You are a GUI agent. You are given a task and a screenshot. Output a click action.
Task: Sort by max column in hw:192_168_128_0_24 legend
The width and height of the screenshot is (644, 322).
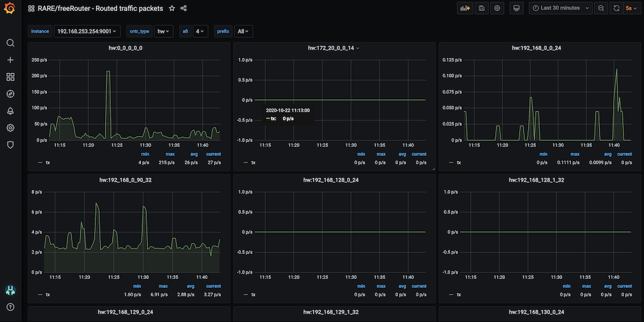(x=381, y=287)
